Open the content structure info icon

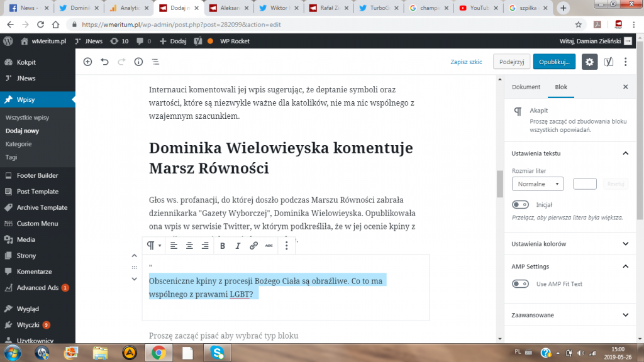coord(138,62)
